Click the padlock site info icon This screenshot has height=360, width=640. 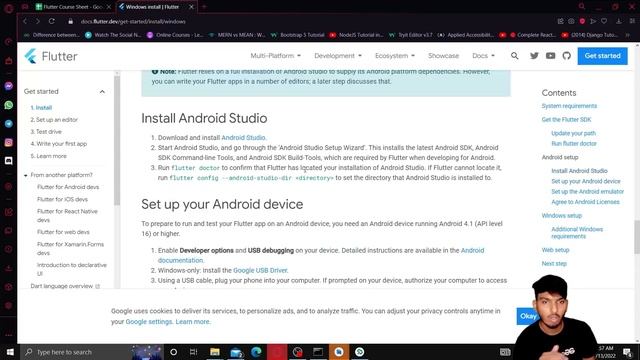[x=70, y=21]
